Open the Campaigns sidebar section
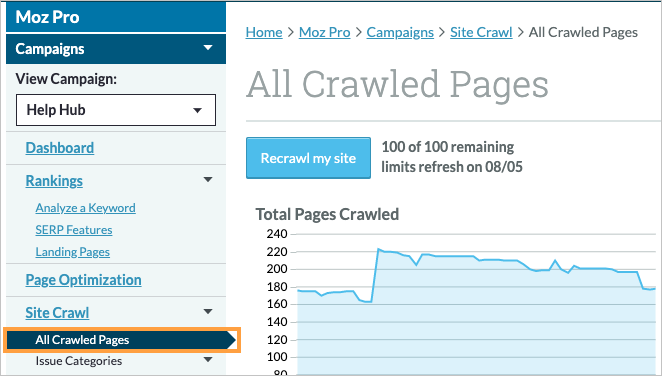The height and width of the screenshot is (376, 662). coord(116,49)
